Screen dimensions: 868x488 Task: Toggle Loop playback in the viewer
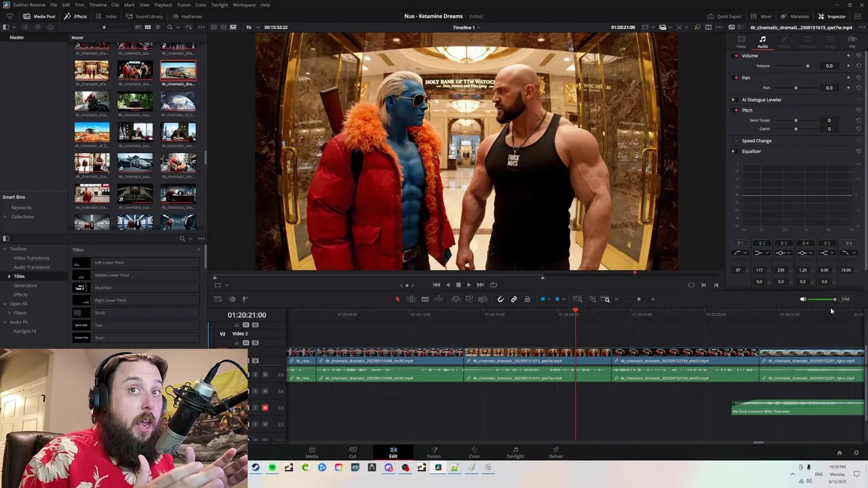(494, 285)
